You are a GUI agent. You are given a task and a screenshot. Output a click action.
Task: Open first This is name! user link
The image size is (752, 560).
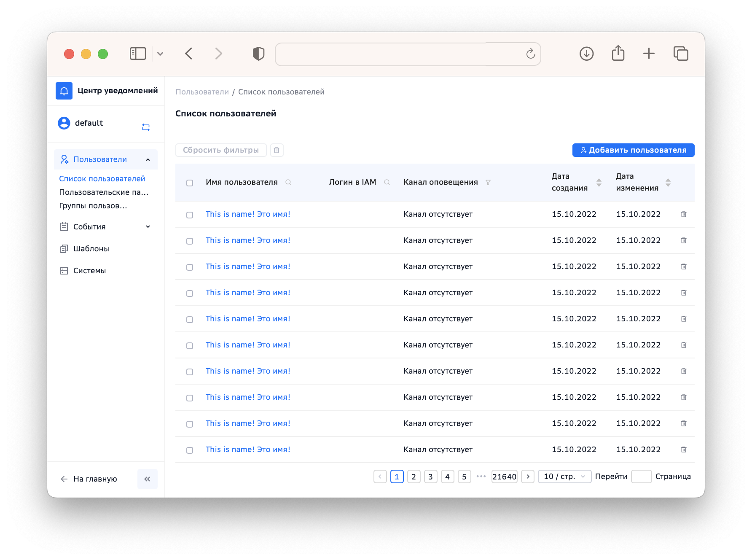[x=248, y=214]
